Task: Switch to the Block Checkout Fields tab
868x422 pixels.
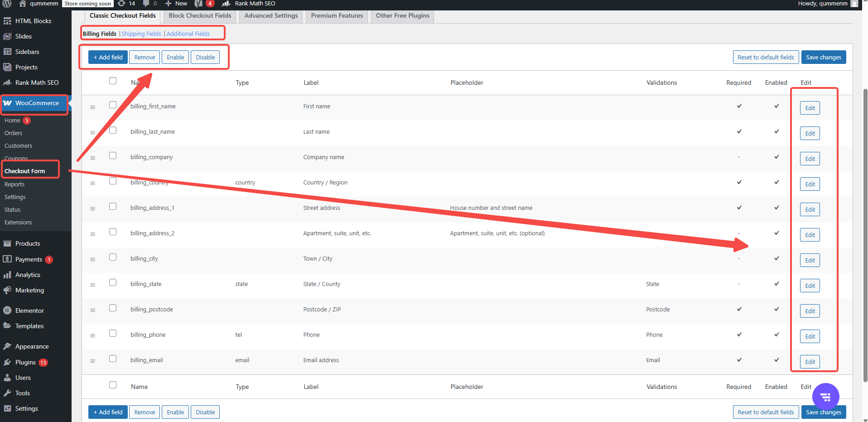Action: (200, 15)
